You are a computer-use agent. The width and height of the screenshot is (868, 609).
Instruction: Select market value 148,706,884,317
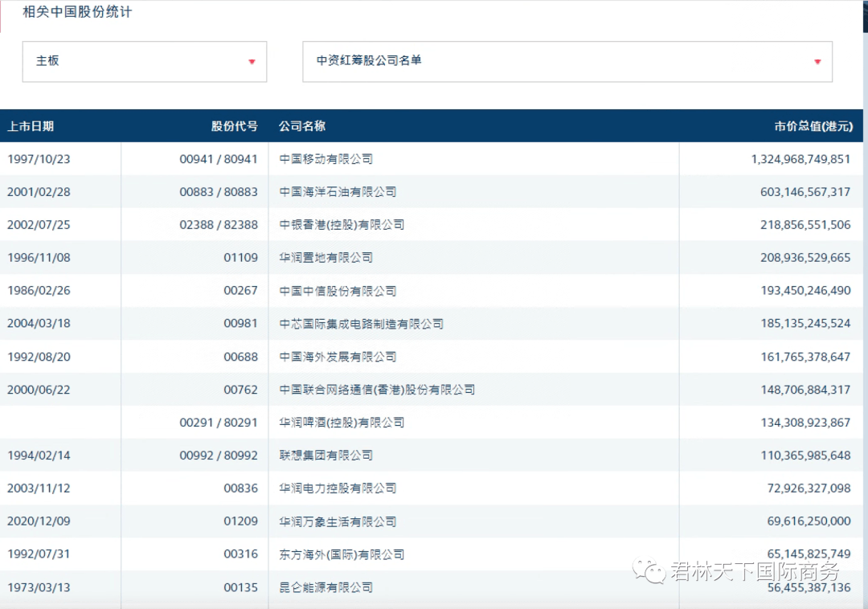click(805, 390)
